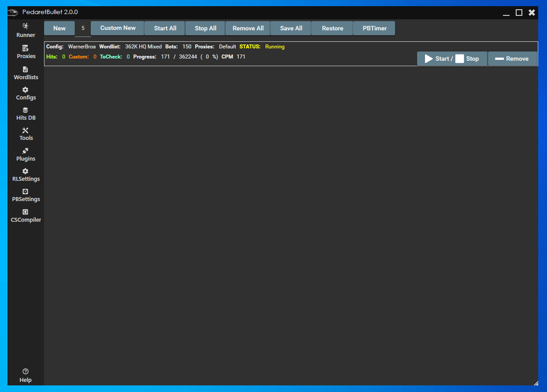Click the total progress count 362244
This screenshot has width=547, height=392.
pyautogui.click(x=188, y=57)
